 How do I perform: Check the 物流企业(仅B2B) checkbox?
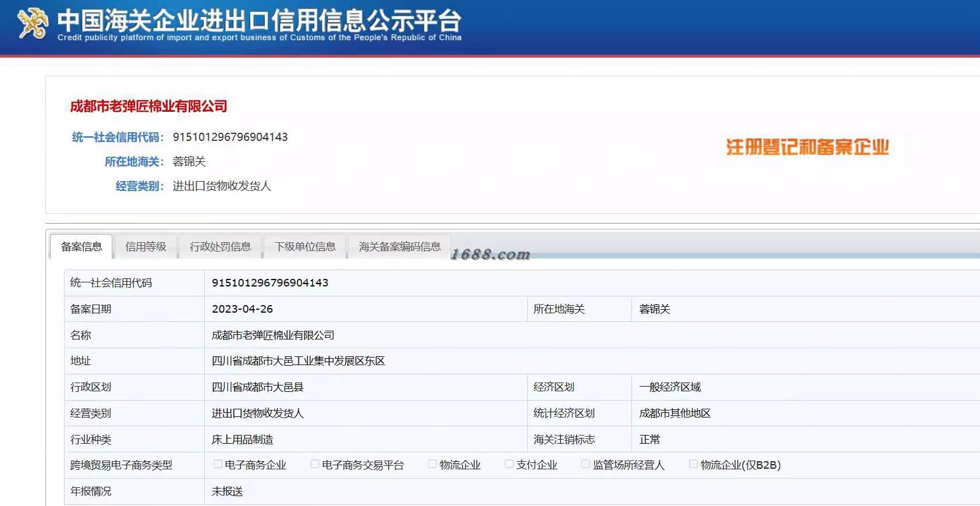coord(693,464)
